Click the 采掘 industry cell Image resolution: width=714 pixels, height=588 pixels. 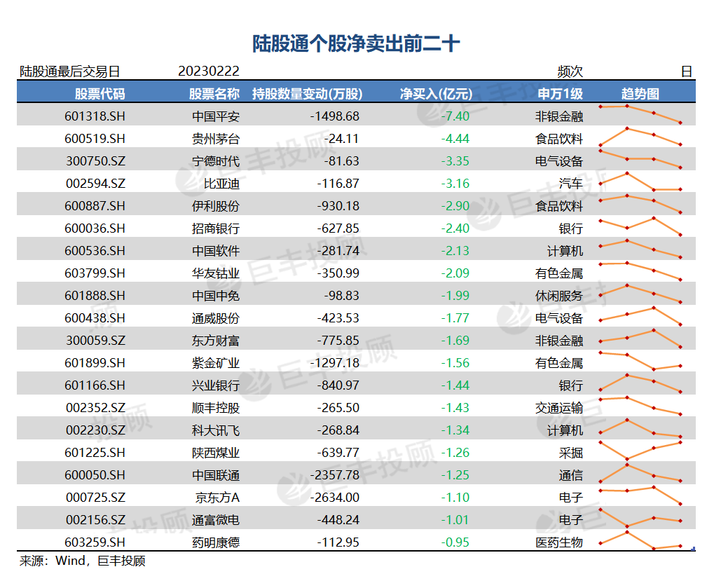coord(570,453)
